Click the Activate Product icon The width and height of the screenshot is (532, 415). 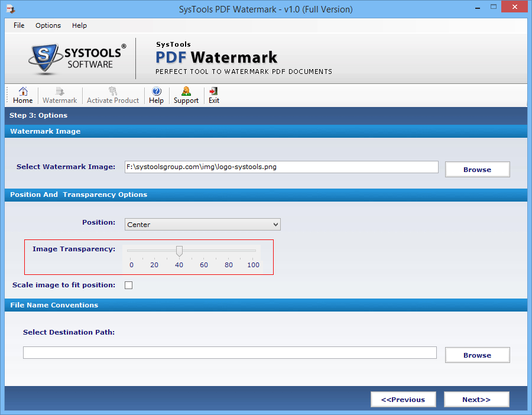point(113,95)
